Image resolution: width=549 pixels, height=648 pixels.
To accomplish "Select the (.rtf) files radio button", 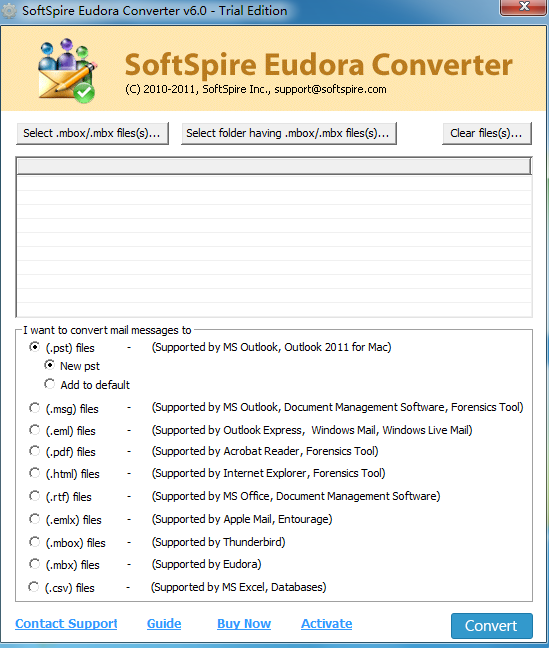I will click(x=34, y=496).
